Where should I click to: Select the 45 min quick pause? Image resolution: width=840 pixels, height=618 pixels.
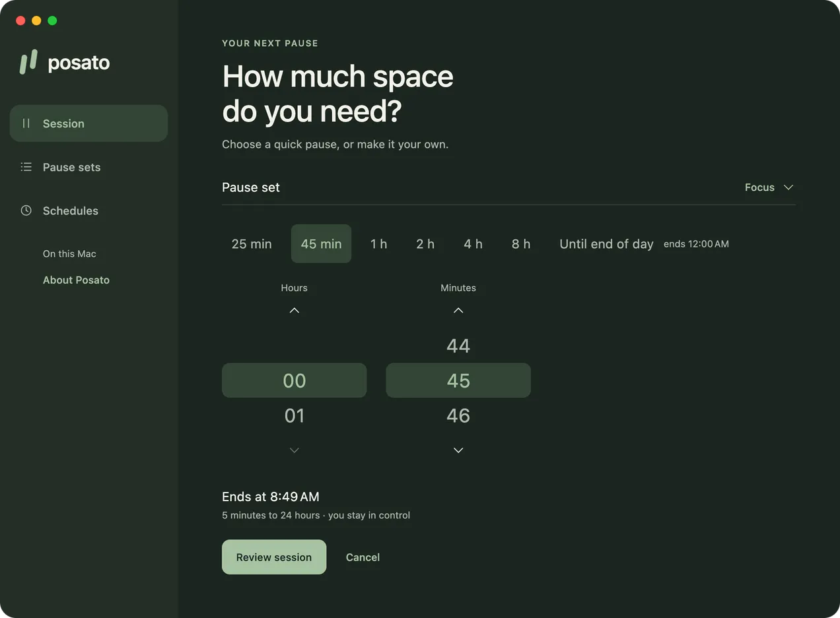point(321,244)
